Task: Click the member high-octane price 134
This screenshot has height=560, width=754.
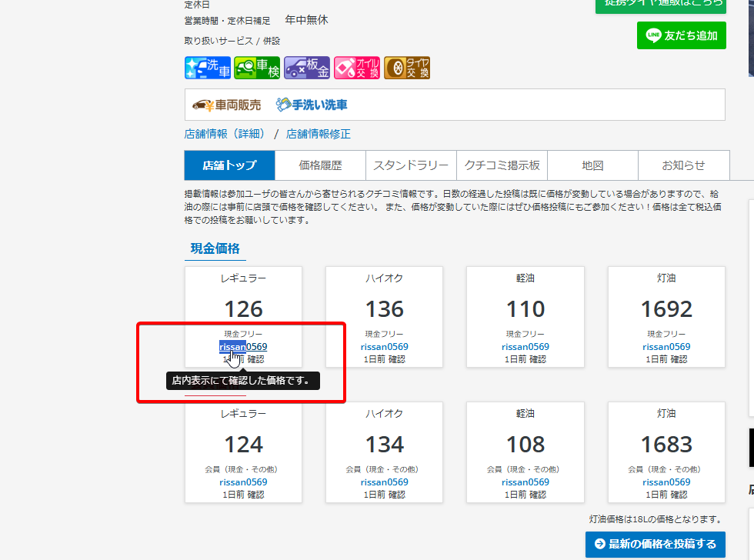Action: tap(384, 445)
